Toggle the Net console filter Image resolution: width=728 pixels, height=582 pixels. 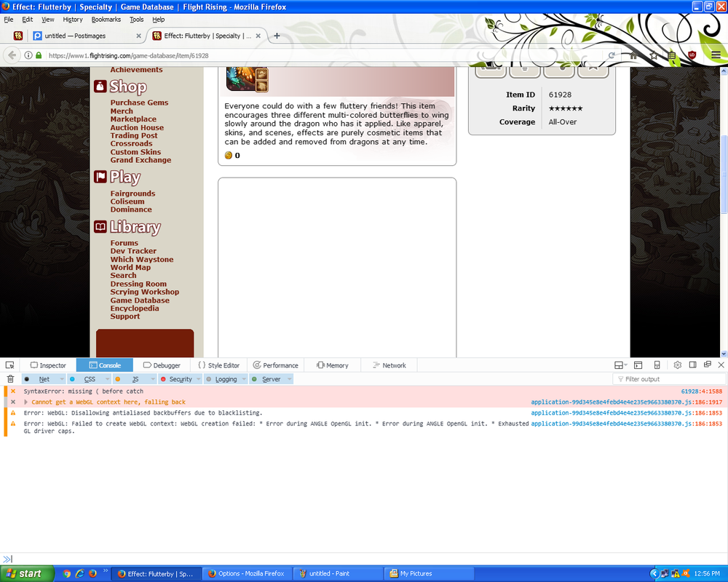coord(39,379)
